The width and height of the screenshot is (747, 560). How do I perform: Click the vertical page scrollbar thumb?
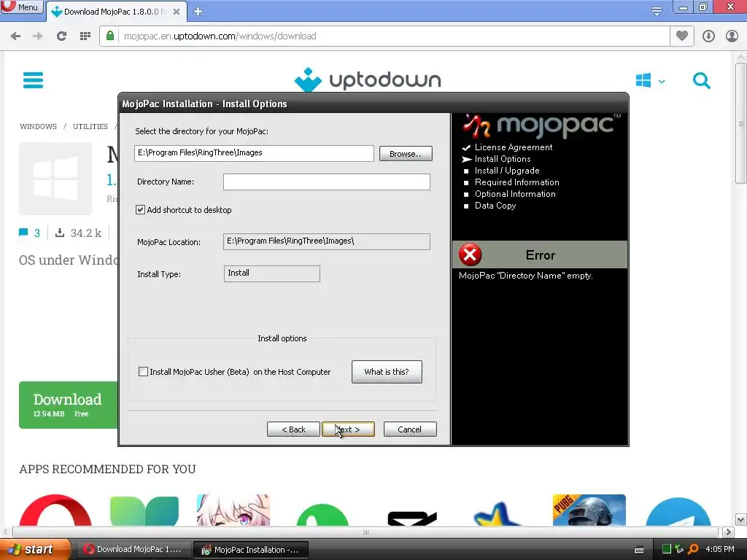click(x=741, y=124)
